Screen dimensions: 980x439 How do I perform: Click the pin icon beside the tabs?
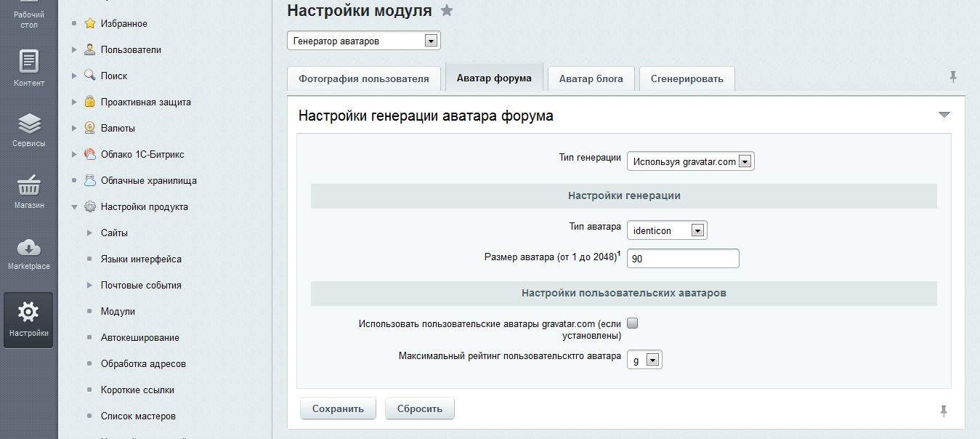coord(953,77)
